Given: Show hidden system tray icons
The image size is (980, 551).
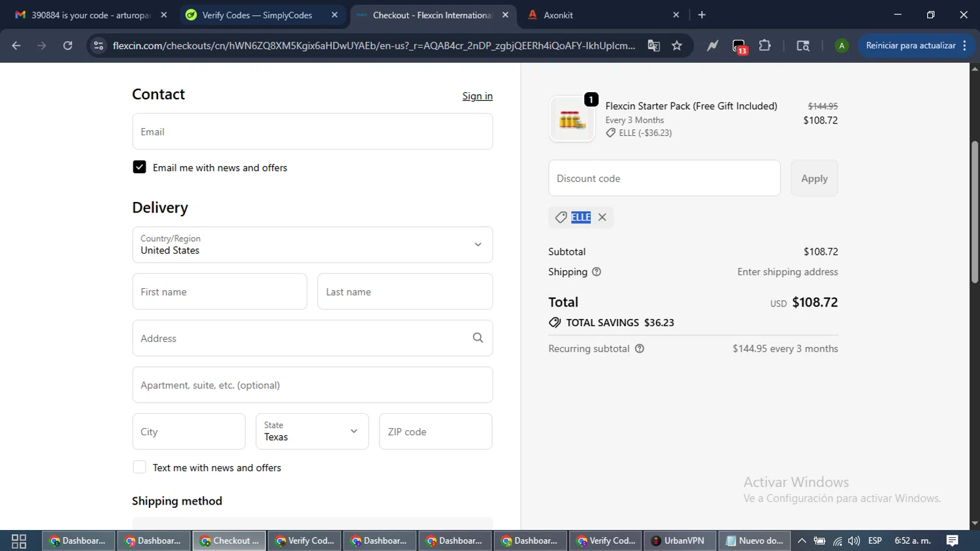Looking at the screenshot, I should 802,541.
